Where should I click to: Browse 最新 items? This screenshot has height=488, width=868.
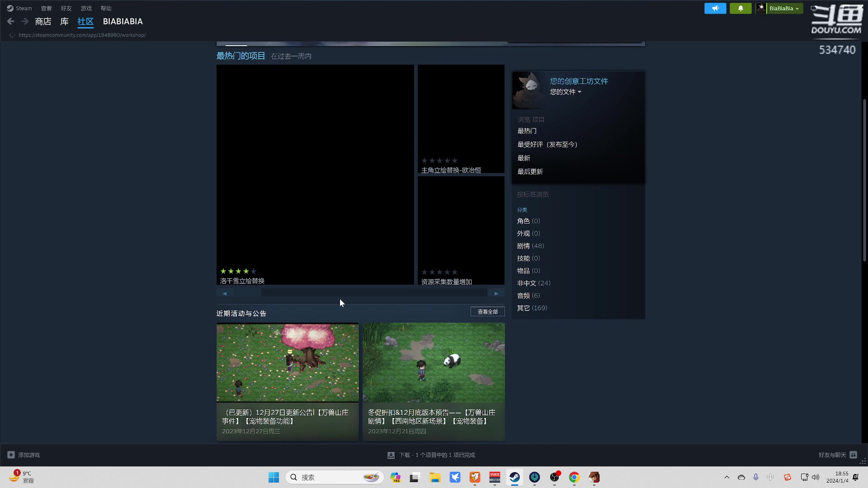pyautogui.click(x=524, y=158)
